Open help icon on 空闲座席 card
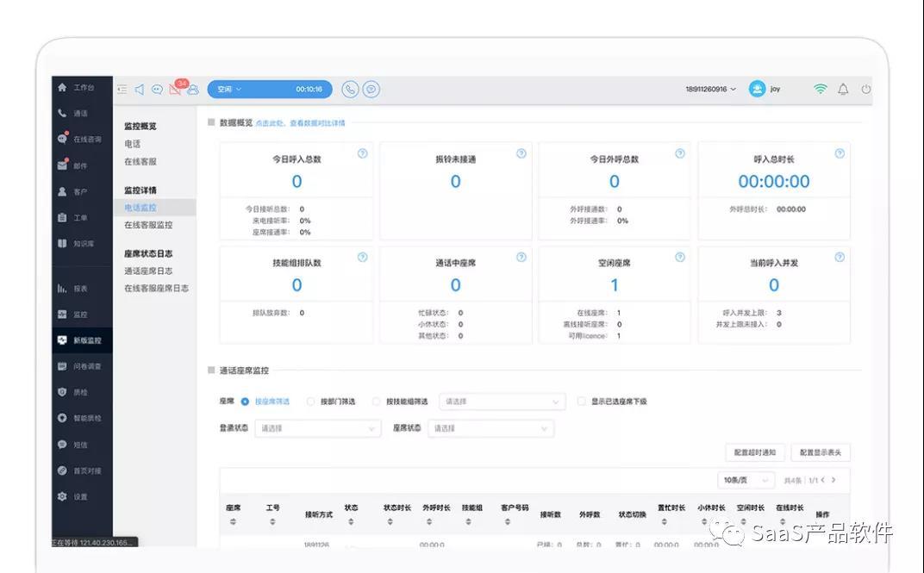Image resolution: width=924 pixels, height=573 pixels. click(x=680, y=258)
